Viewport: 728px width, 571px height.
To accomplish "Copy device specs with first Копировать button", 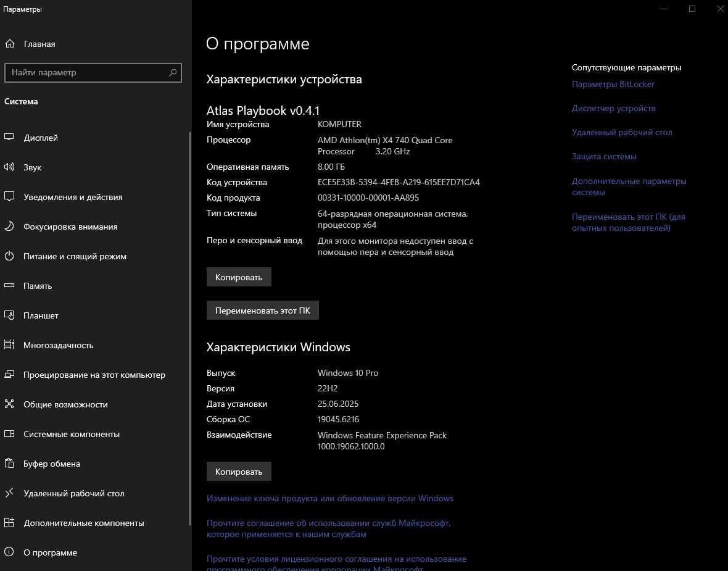I will point(239,277).
